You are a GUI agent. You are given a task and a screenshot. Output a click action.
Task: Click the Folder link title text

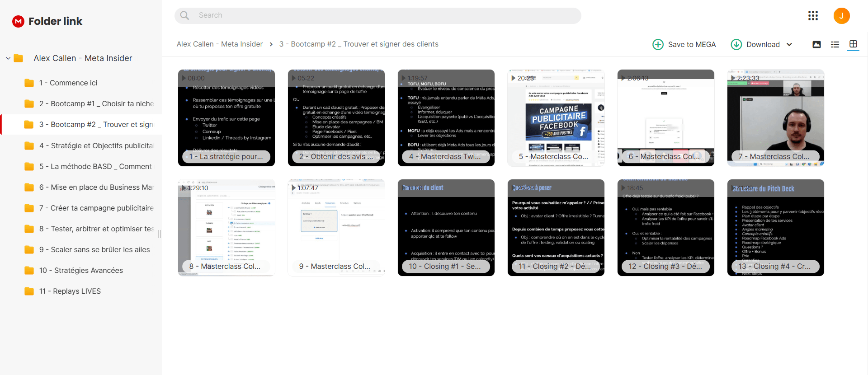coord(56,21)
